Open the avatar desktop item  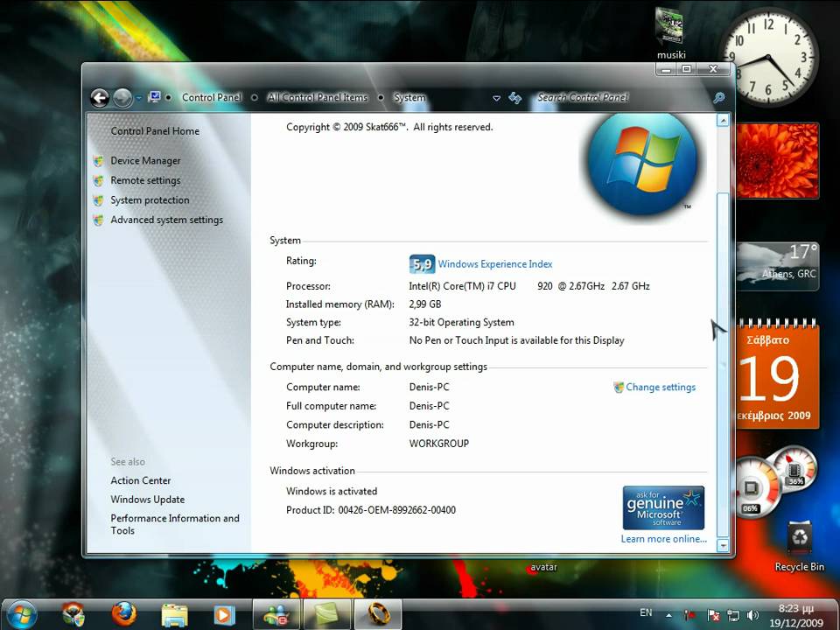543,567
